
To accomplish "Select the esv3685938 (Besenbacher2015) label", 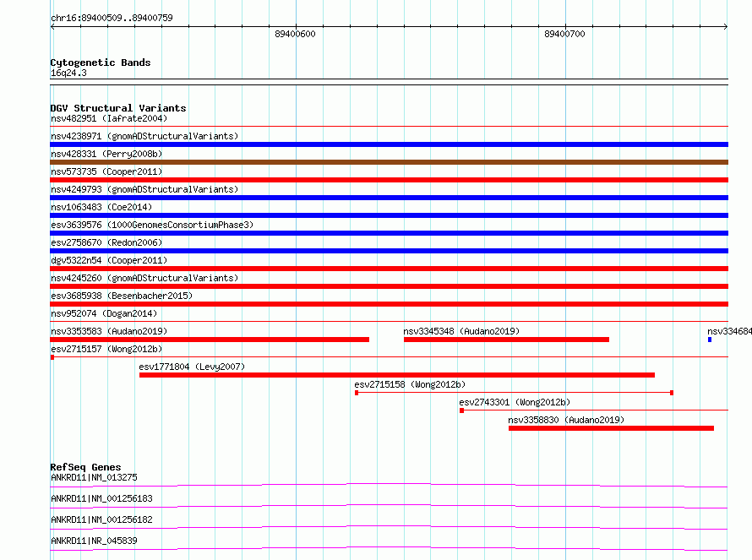I will [x=122, y=296].
